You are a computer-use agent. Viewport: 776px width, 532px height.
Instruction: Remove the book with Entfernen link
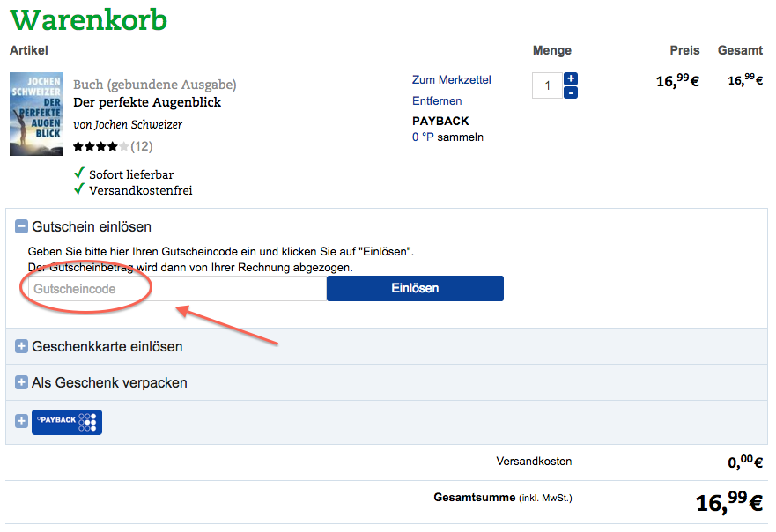click(x=437, y=101)
